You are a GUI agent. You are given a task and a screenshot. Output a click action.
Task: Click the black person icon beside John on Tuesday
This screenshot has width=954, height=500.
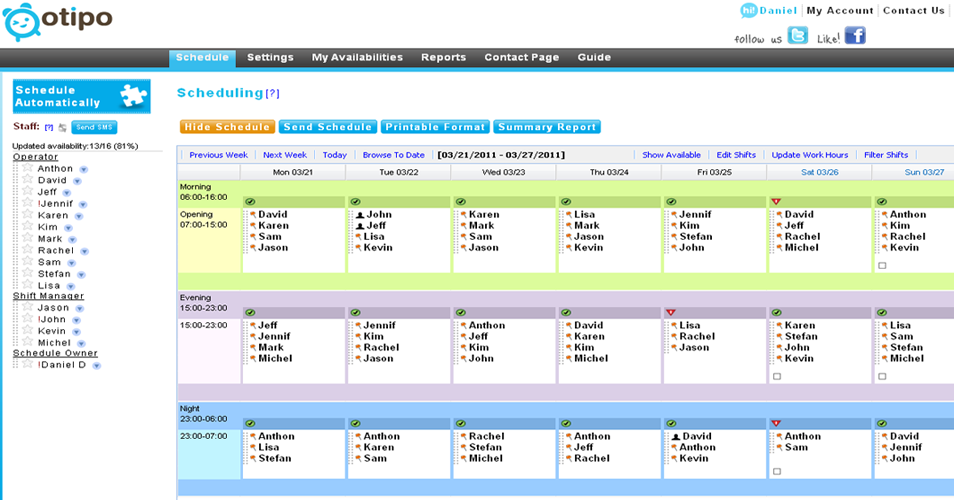(360, 215)
